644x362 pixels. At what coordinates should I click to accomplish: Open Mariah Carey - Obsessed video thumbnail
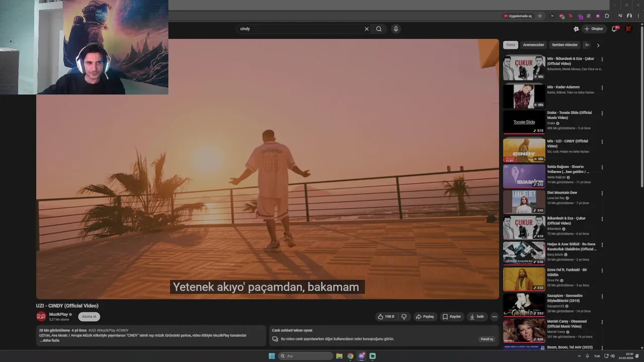(524, 331)
